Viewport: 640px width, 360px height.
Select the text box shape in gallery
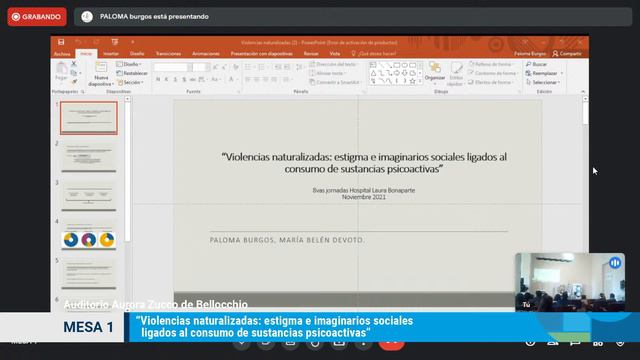pyautogui.click(x=373, y=65)
